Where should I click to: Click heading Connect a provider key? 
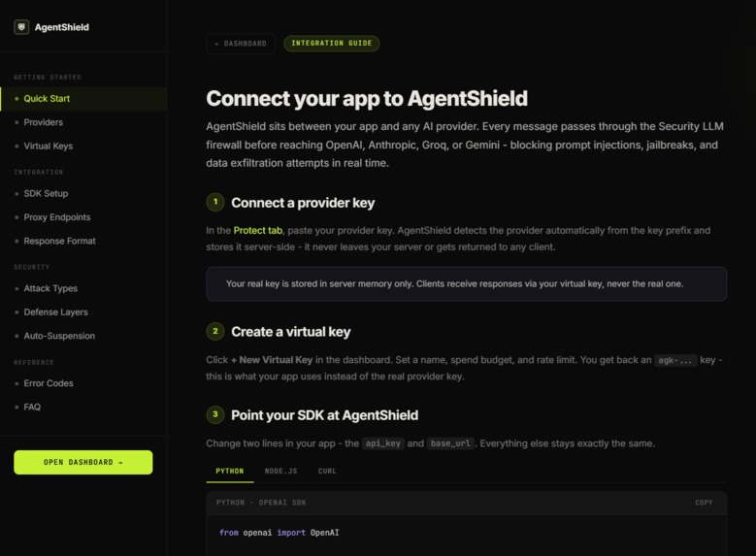303,203
